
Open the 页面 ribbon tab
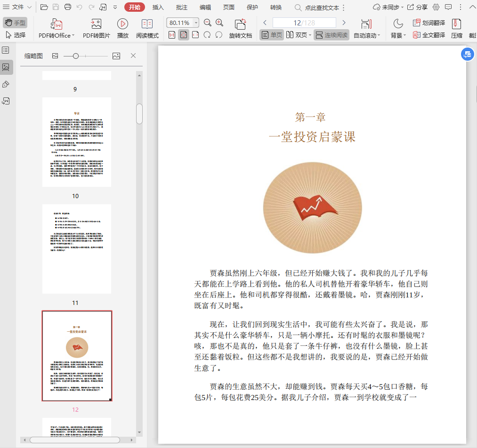pyautogui.click(x=229, y=8)
